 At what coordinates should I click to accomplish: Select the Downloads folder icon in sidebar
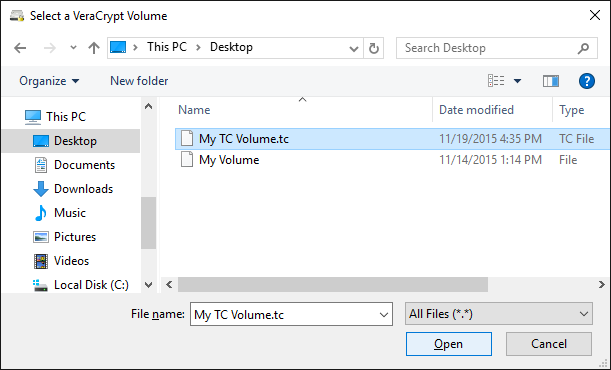pyautogui.click(x=41, y=189)
